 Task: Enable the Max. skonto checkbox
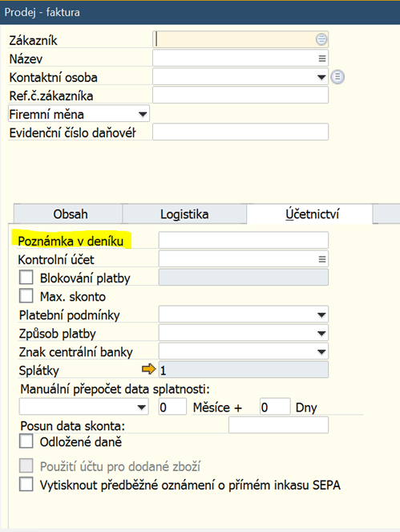26,295
